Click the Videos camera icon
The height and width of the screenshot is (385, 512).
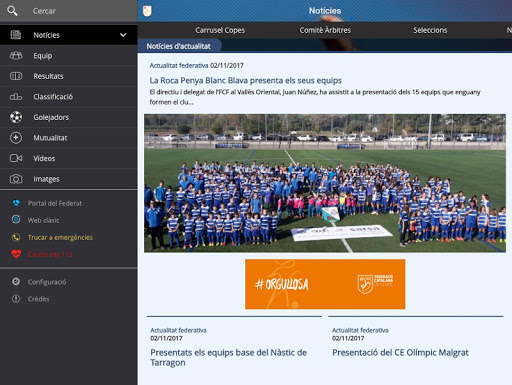[x=16, y=158]
